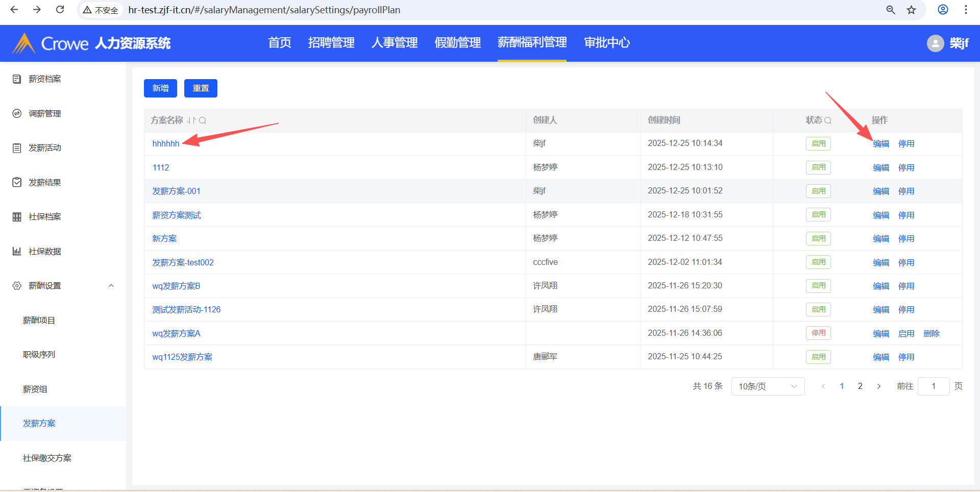Reload the page using browser refresh icon
Image resolution: width=980 pixels, height=492 pixels.
(60, 10)
